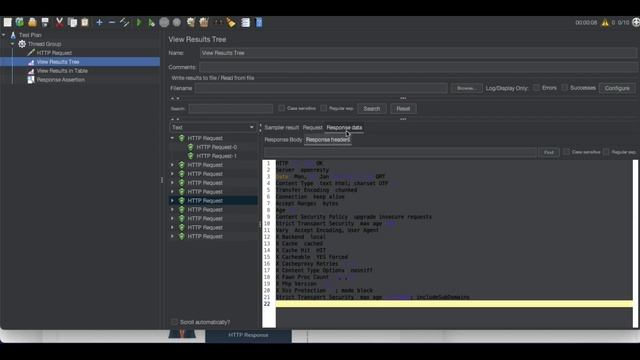Click the Find button
This screenshot has width=640, height=360.
click(x=549, y=152)
